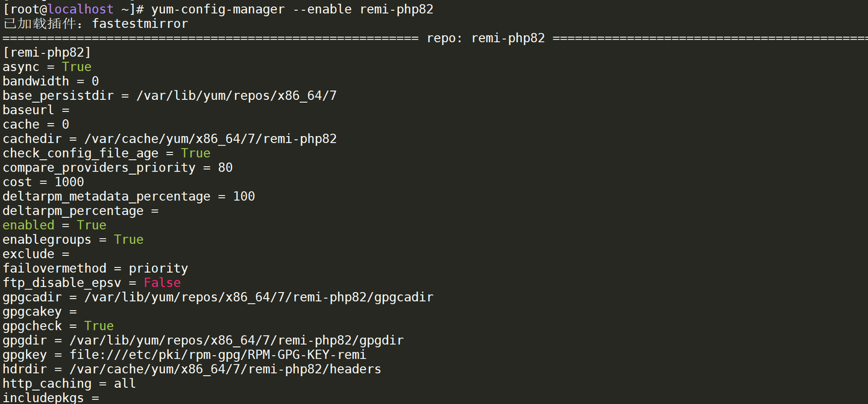Click the fastestmirror plugin line
868x404 pixels.
95,23
